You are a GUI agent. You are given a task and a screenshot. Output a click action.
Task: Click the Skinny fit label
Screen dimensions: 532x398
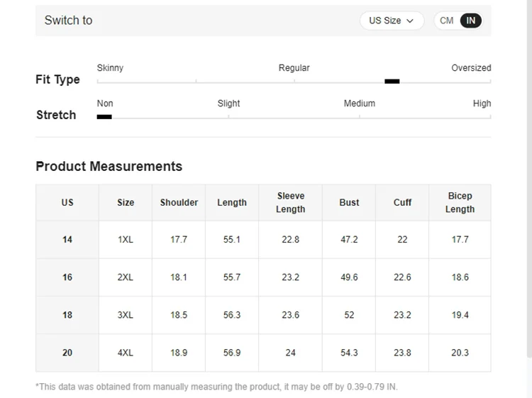pyautogui.click(x=110, y=68)
